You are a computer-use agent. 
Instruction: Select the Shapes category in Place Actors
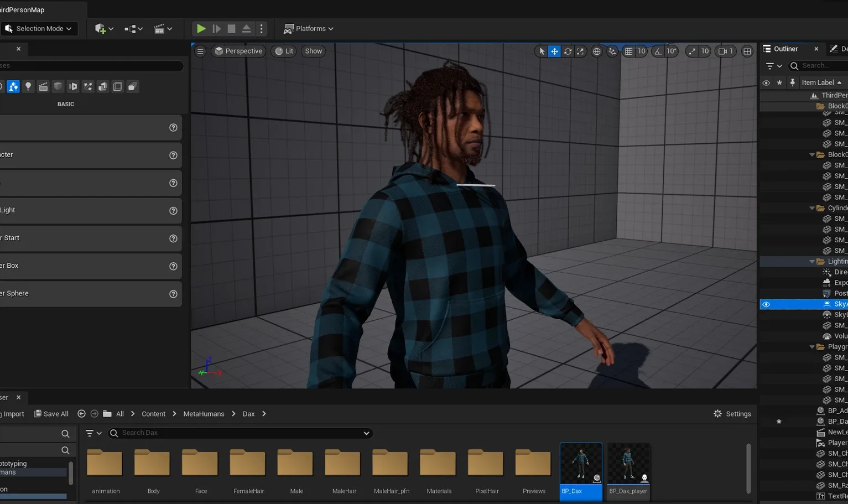click(x=58, y=86)
